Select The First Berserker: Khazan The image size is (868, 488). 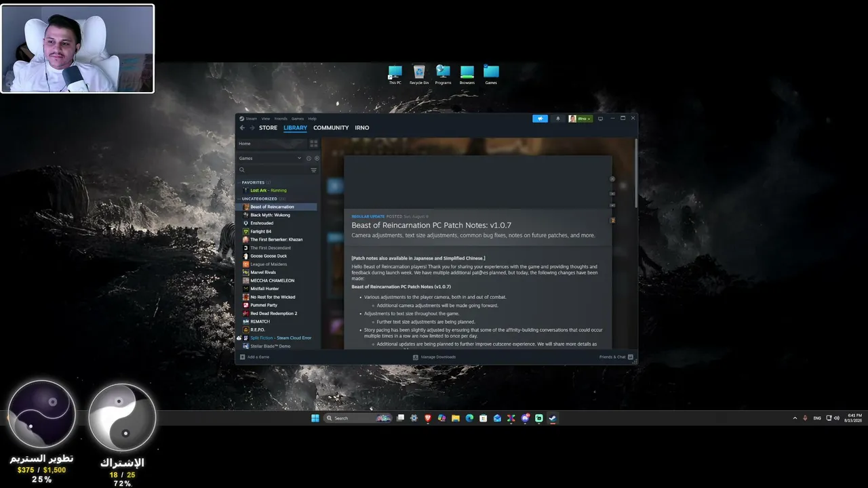pyautogui.click(x=277, y=239)
